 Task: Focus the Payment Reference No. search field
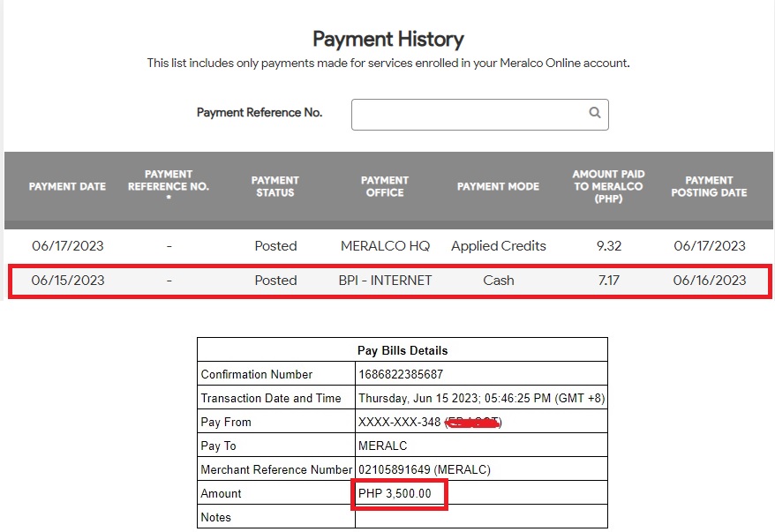[x=480, y=115]
